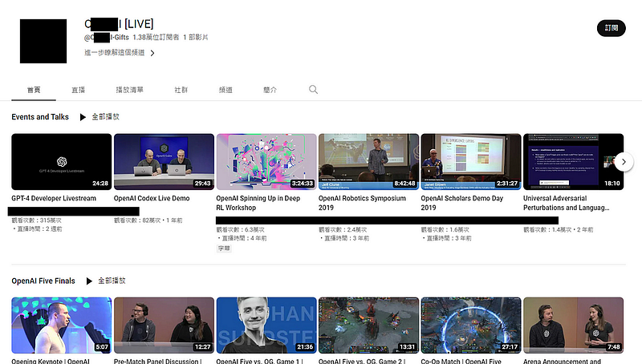Click 觀看次數：315萬次 view count
Viewport: 642px width, 364px height.
36,220
